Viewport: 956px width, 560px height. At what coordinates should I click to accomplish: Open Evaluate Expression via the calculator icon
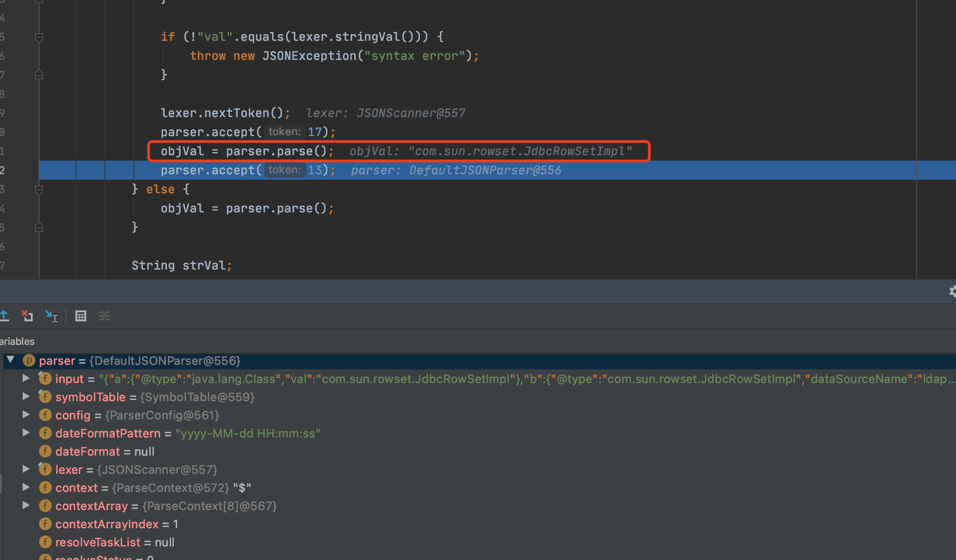point(81,316)
